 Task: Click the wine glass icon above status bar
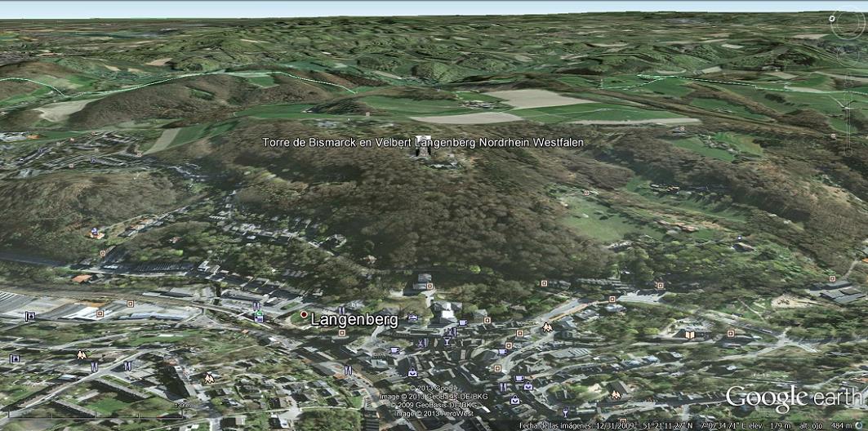point(565,412)
